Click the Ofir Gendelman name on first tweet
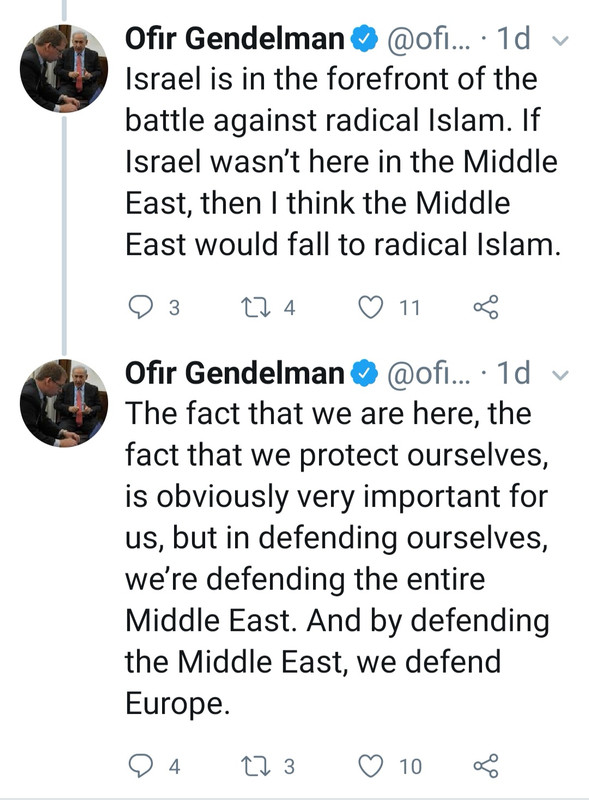 tap(235, 39)
